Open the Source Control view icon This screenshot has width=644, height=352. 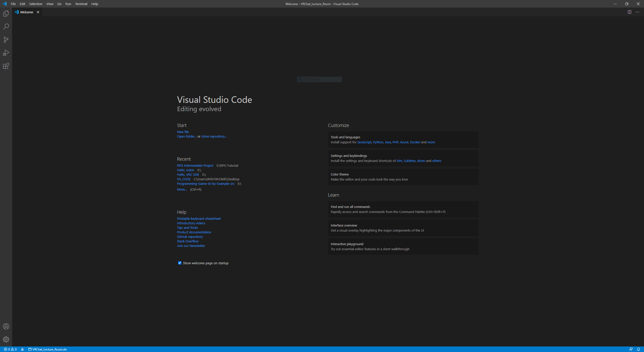(x=6, y=40)
